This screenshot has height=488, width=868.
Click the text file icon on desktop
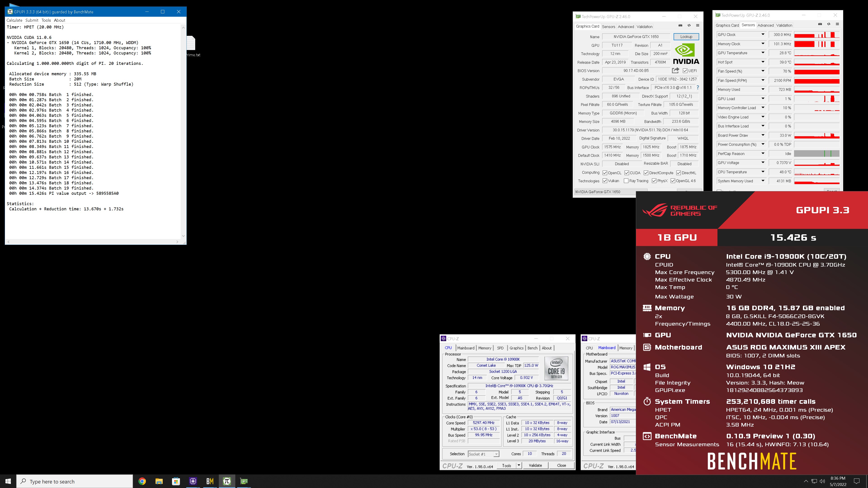tap(191, 43)
